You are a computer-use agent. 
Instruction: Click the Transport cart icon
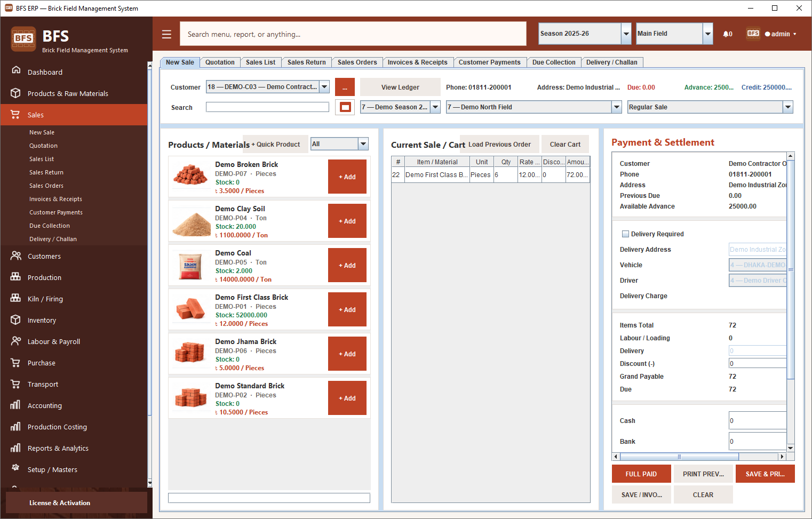coord(16,384)
